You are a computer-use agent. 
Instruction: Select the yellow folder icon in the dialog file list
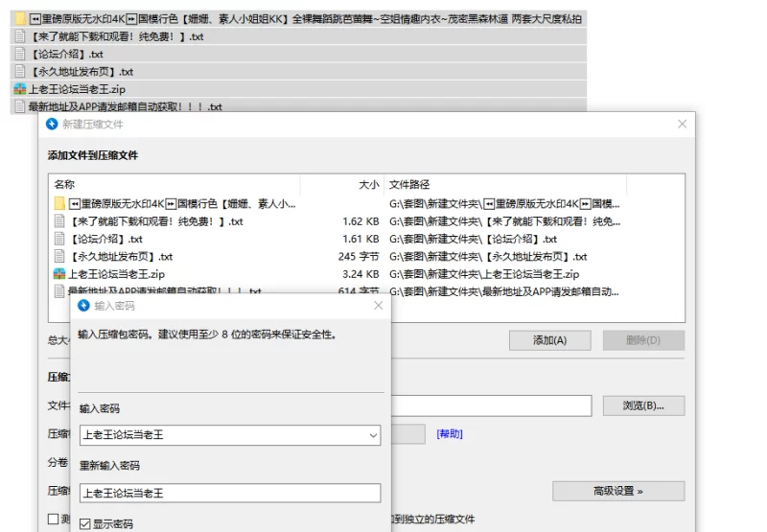[x=59, y=204]
